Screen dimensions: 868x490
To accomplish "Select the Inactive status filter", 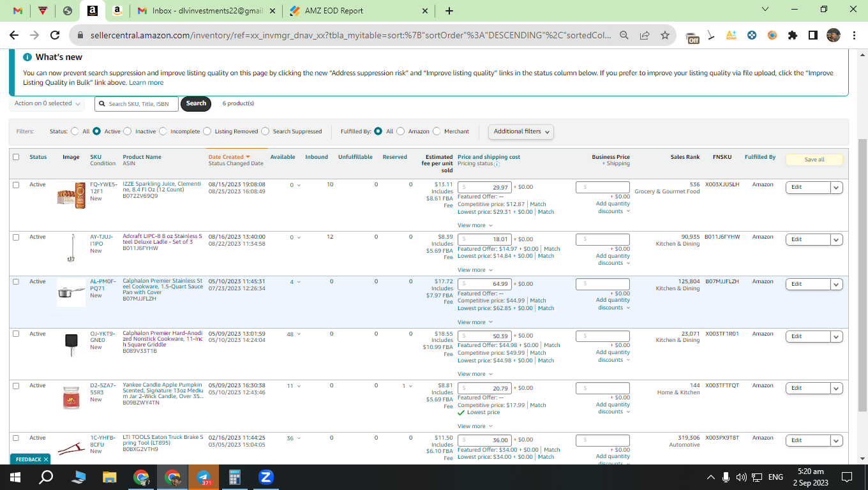I will click(x=128, y=131).
